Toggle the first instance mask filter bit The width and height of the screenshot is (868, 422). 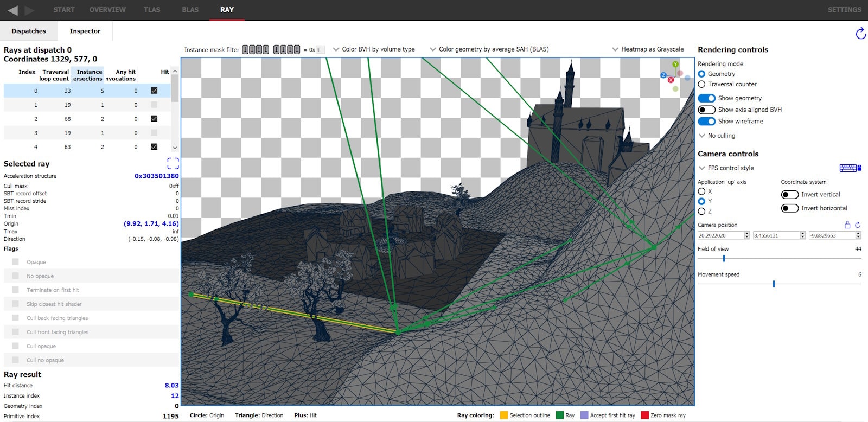[x=245, y=49]
